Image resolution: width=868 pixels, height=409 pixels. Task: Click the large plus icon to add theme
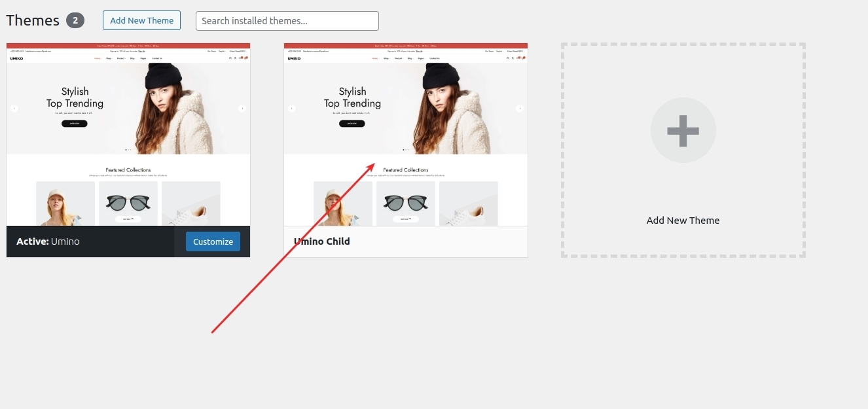click(x=683, y=131)
